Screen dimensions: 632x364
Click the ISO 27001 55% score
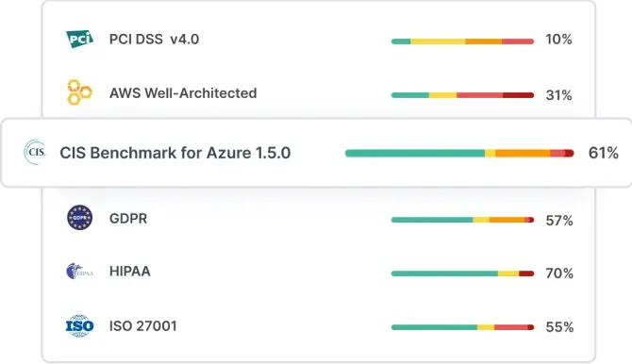coord(559,327)
